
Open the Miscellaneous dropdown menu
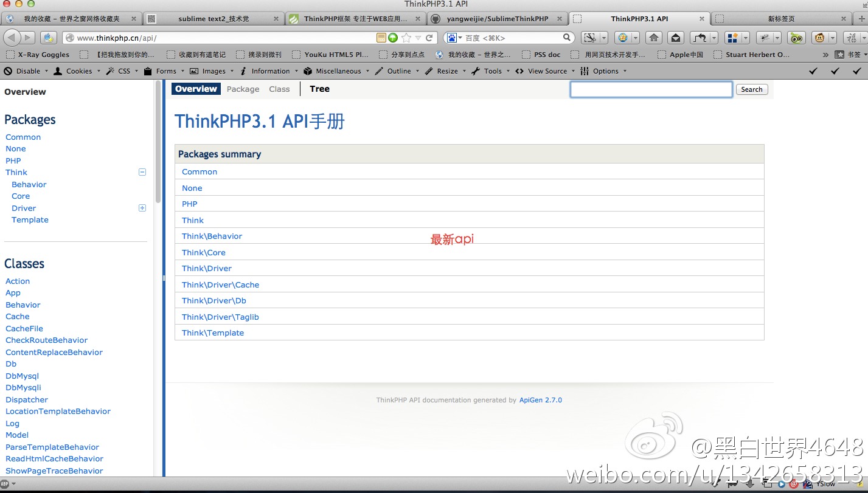(x=335, y=71)
